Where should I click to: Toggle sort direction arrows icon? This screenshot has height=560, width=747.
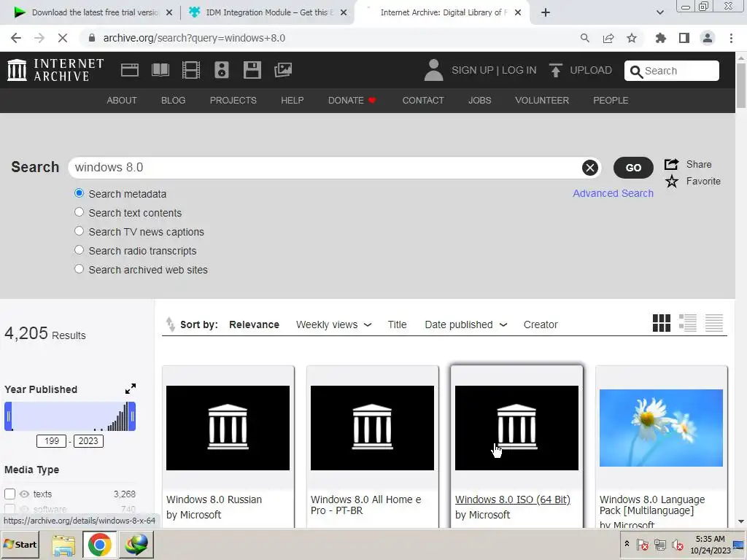point(170,324)
